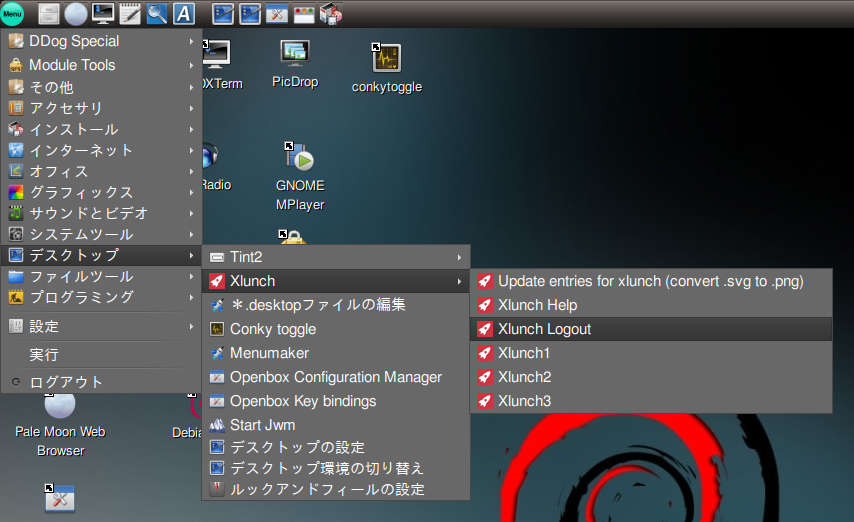
Task: Open デスクトップの設定 menu entry
Action: (x=336, y=447)
